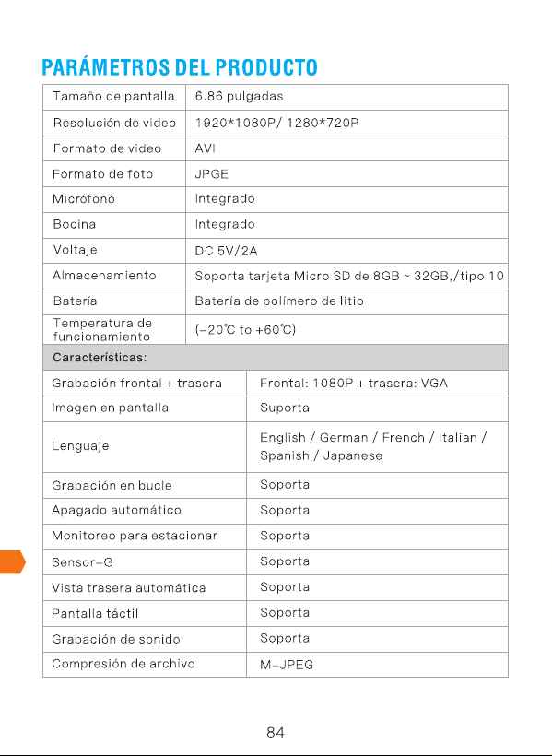Click the M-JPEG compression value
The width and height of the screenshot is (552, 756).
click(x=287, y=665)
